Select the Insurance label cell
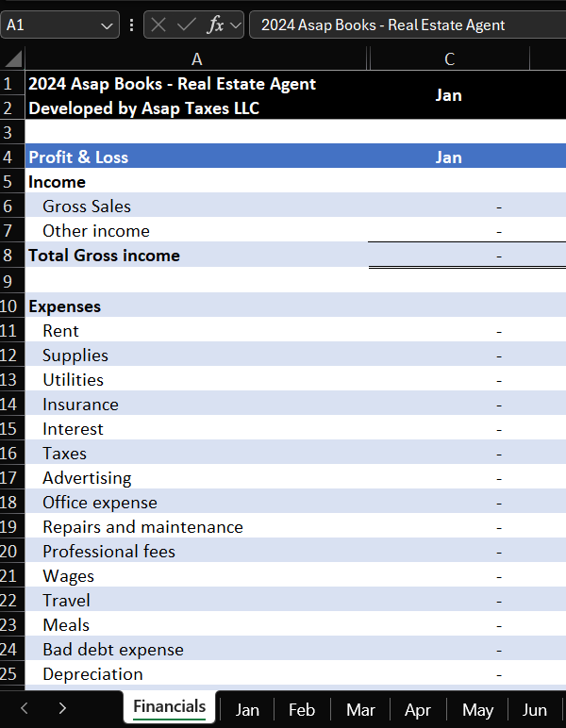The height and width of the screenshot is (728, 566). [x=196, y=405]
